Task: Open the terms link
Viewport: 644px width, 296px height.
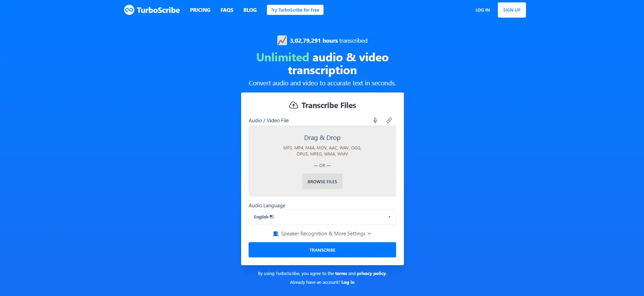Action: coord(341,274)
